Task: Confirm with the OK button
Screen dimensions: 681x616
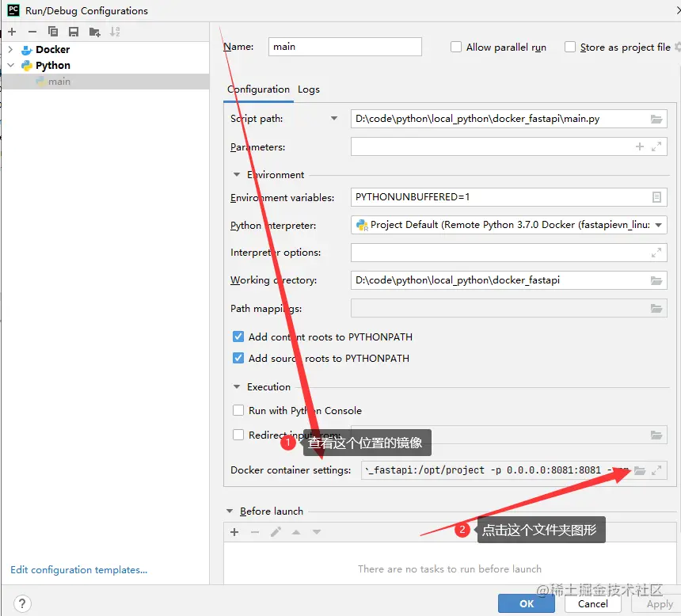Action: pos(527,603)
